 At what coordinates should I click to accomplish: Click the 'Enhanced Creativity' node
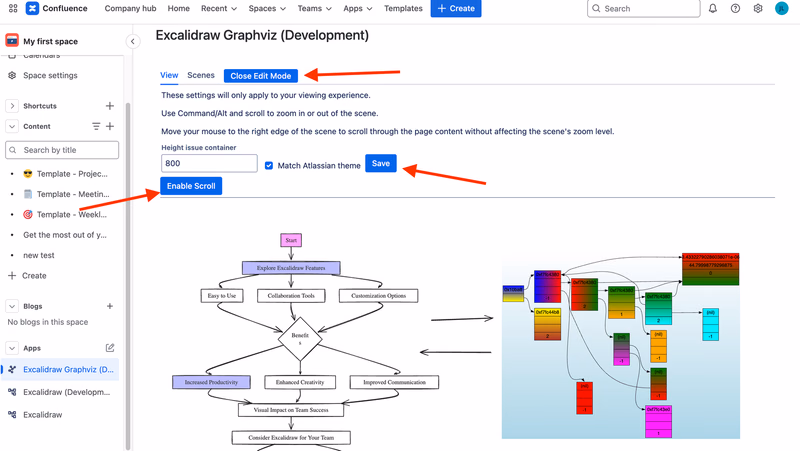(300, 382)
